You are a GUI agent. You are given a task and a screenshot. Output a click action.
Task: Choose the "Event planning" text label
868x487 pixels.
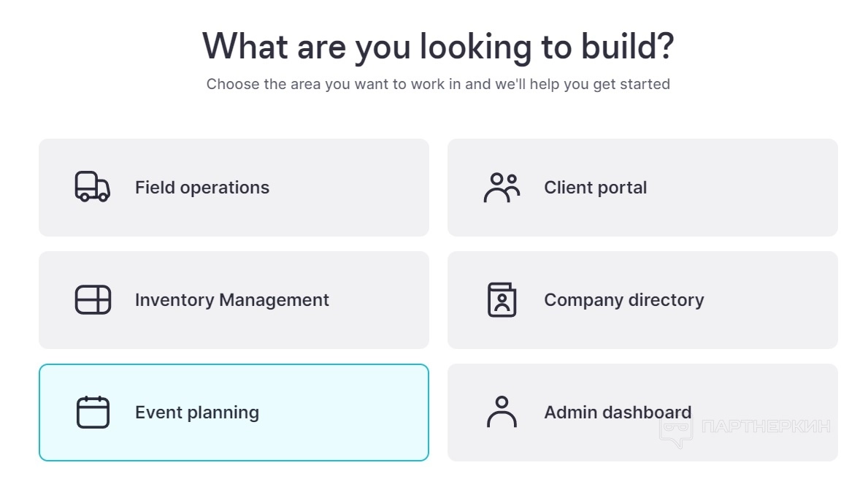click(197, 413)
